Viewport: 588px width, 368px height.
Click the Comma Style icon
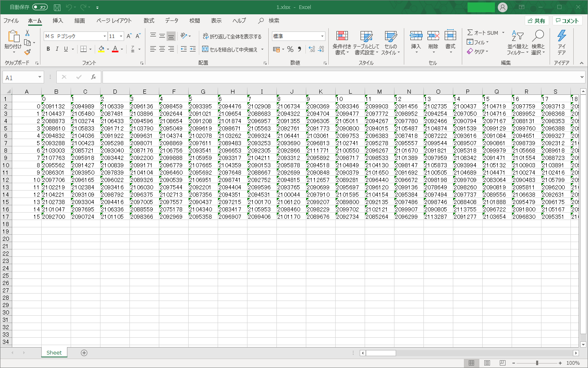pos(299,49)
